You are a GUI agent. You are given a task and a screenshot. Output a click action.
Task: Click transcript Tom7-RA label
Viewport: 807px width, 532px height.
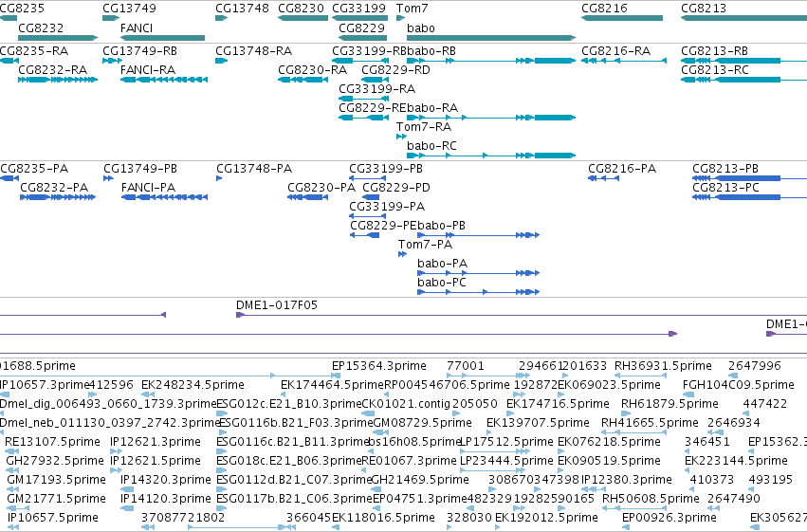click(424, 126)
